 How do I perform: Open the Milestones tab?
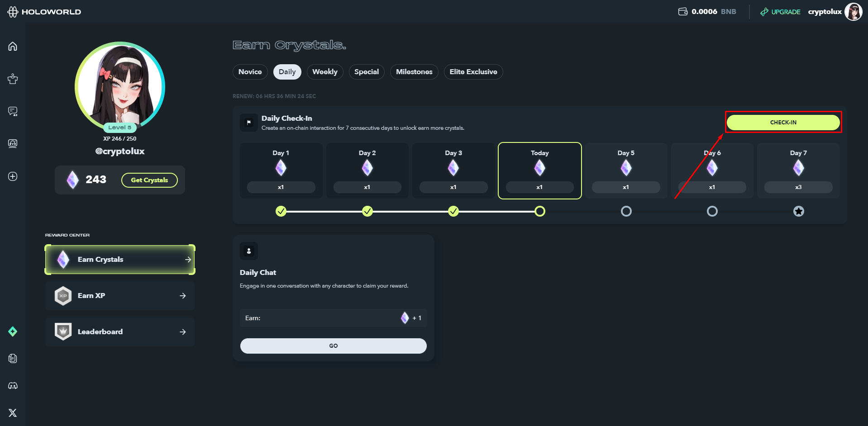tap(414, 72)
